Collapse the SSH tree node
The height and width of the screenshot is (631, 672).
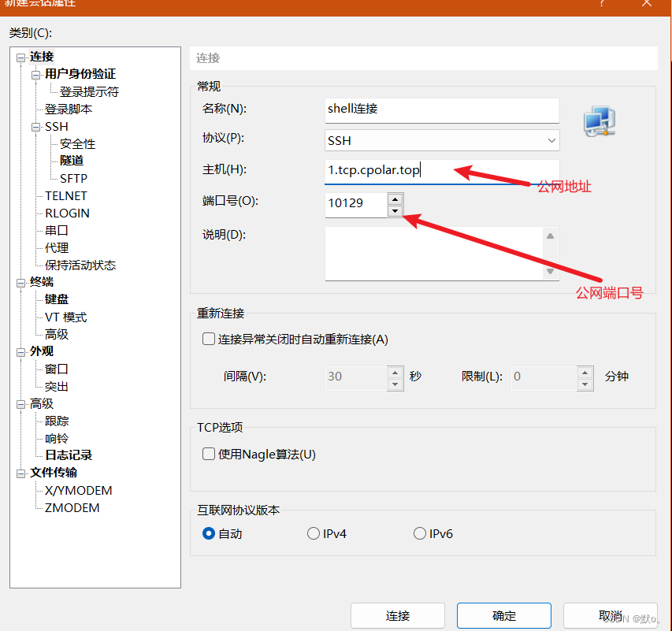[x=35, y=127]
